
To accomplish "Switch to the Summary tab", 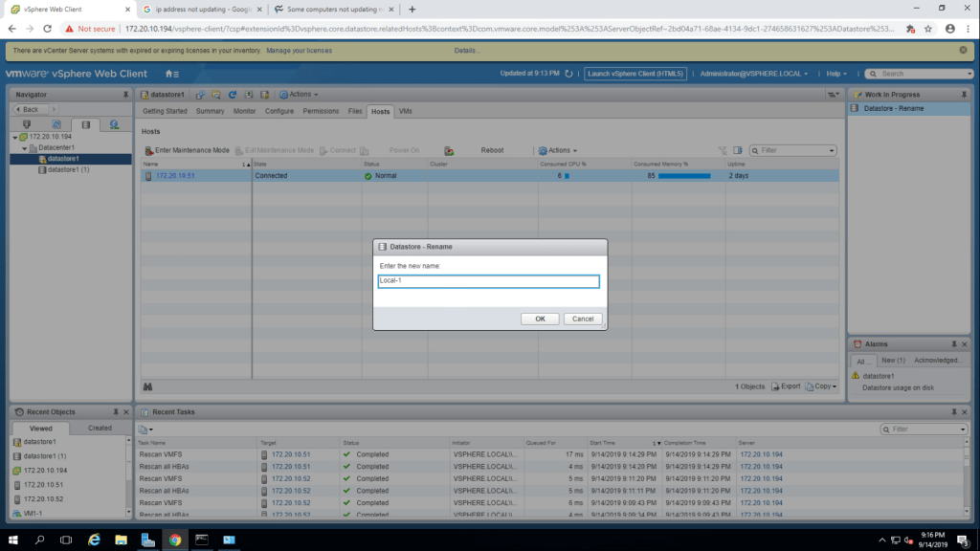I will 210,112.
